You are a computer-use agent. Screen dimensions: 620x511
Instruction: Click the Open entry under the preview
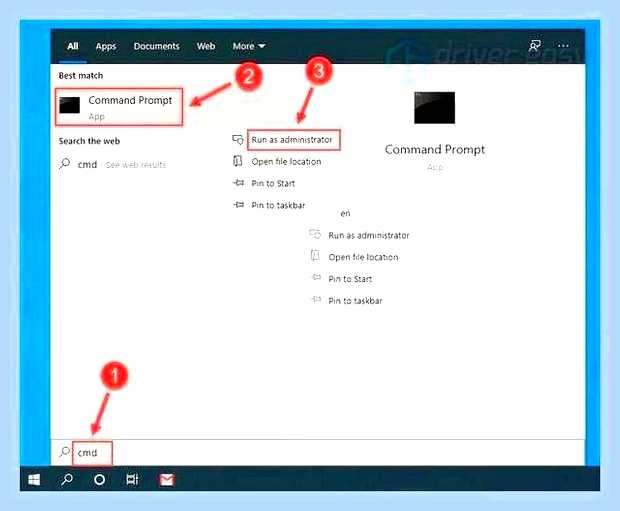345,214
